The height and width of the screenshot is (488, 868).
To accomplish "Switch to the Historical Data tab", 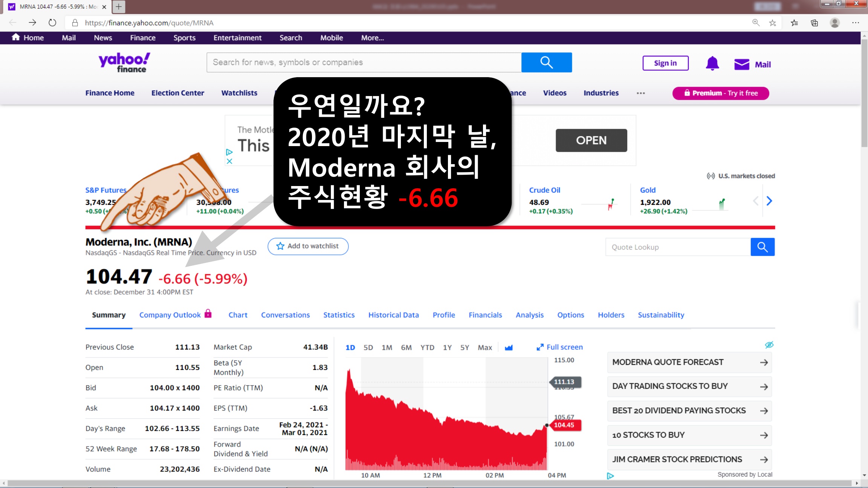I will tap(393, 315).
